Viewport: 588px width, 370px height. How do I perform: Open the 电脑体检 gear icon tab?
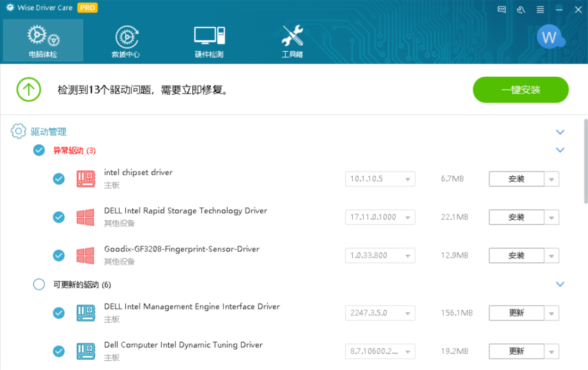(43, 40)
